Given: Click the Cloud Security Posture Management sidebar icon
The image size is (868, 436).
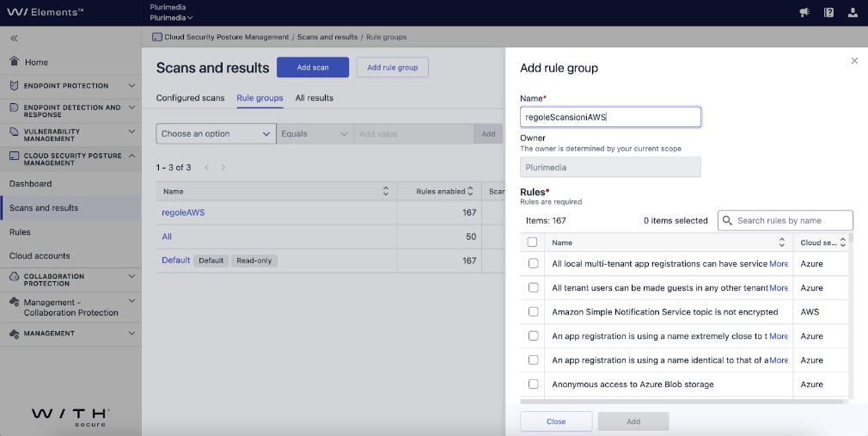Looking at the screenshot, I should tap(15, 157).
